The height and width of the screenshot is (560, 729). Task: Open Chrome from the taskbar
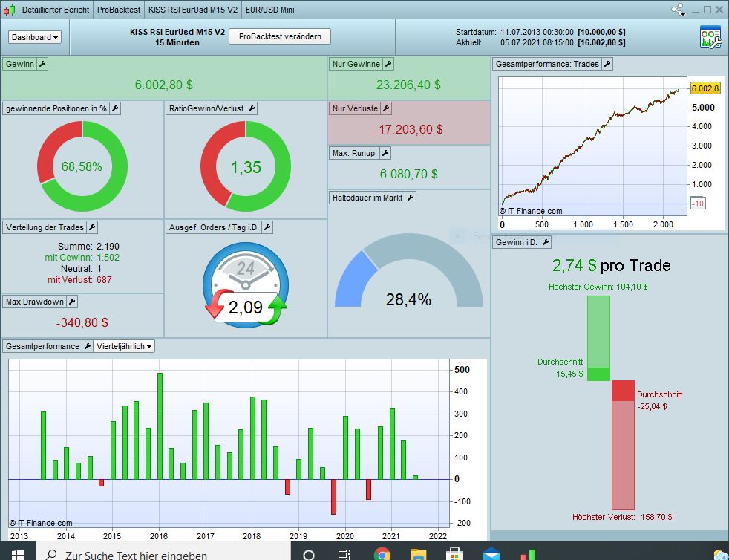[382, 554]
